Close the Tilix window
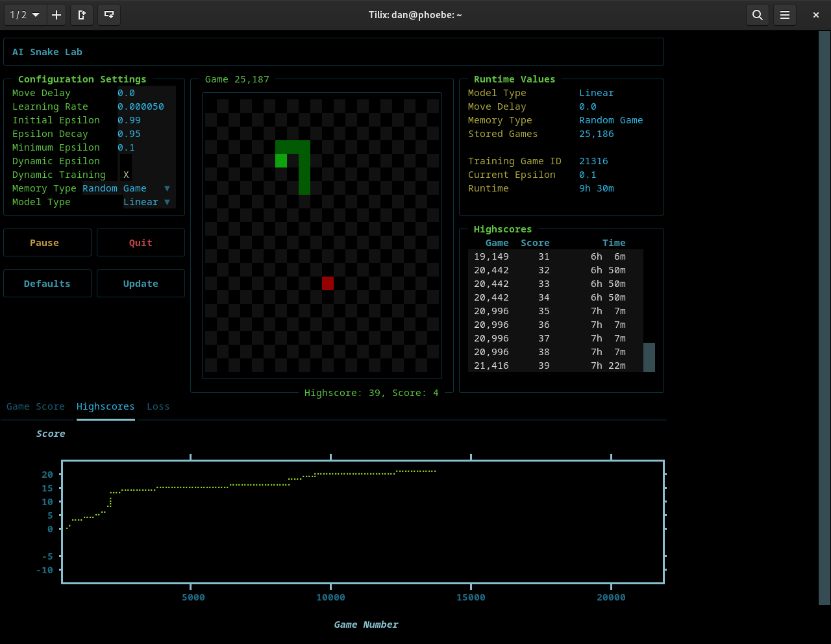Screen dimensions: 831x644 pyautogui.click(x=815, y=15)
